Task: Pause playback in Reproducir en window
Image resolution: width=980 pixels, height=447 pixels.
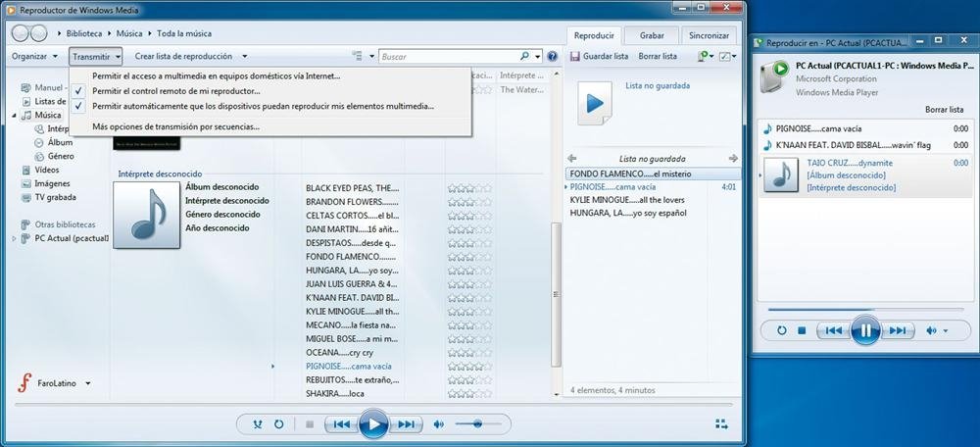Action: tap(865, 330)
